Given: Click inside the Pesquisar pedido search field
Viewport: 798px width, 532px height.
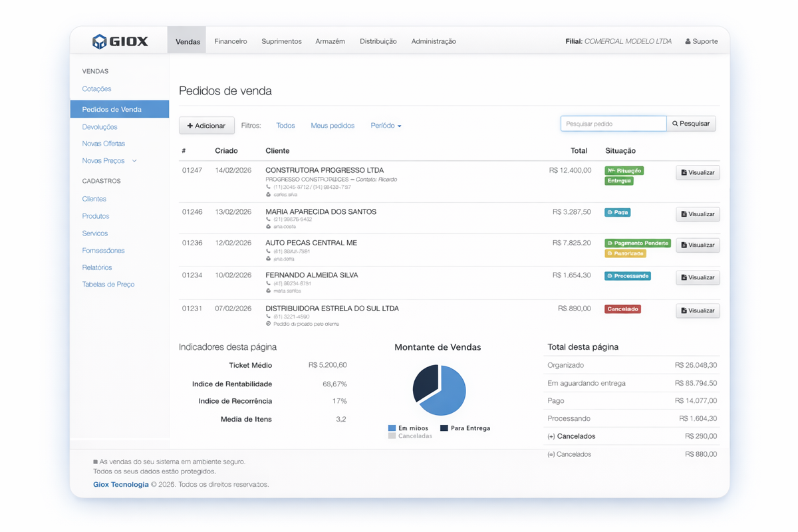Looking at the screenshot, I should pos(612,123).
